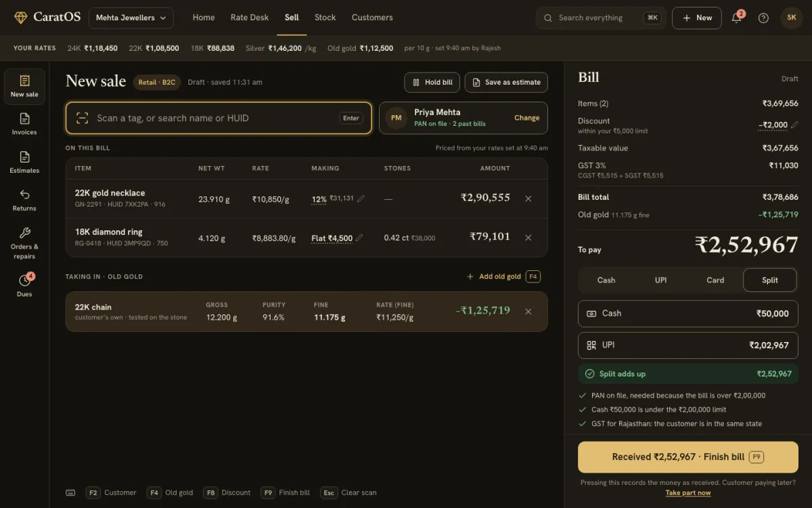Select Card payment mode

pyautogui.click(x=715, y=280)
